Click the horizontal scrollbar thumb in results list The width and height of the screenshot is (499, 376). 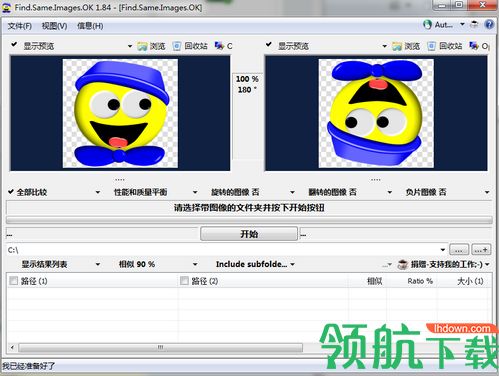point(160,348)
